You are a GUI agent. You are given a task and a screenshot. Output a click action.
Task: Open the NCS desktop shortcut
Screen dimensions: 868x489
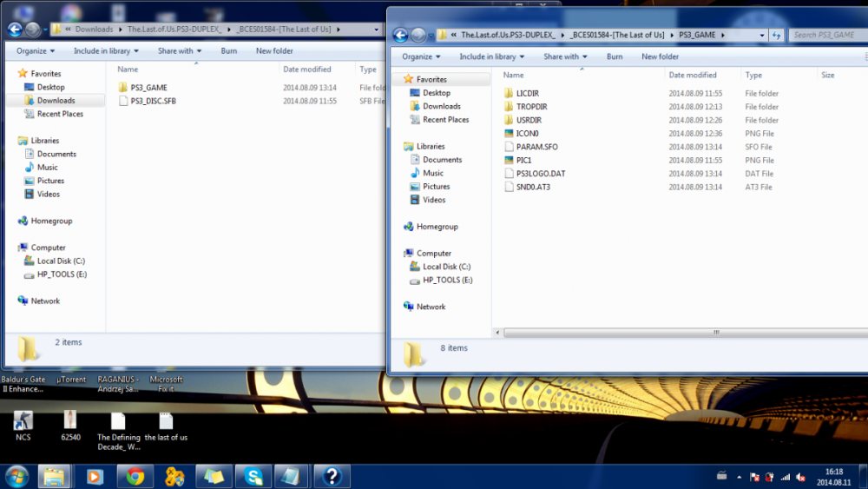coord(23,426)
